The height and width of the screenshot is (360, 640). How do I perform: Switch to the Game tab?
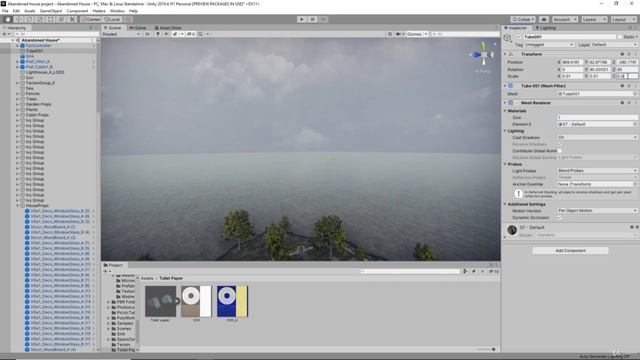(x=138, y=28)
